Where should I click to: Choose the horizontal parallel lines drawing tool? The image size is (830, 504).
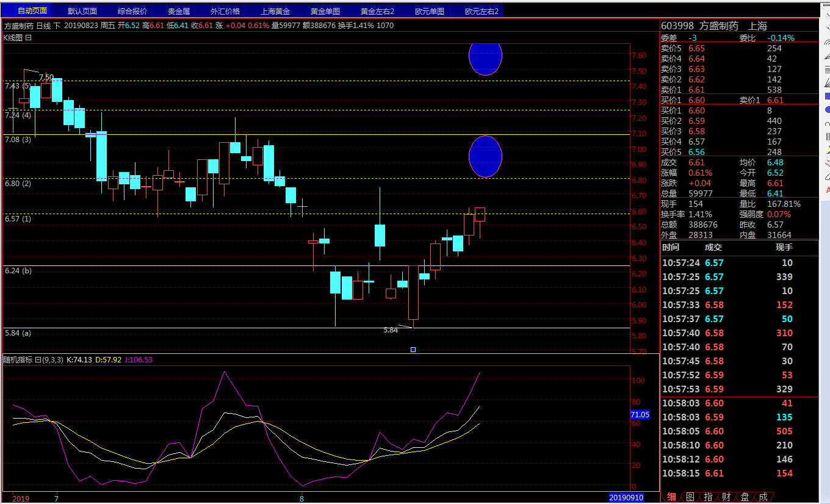click(827, 69)
